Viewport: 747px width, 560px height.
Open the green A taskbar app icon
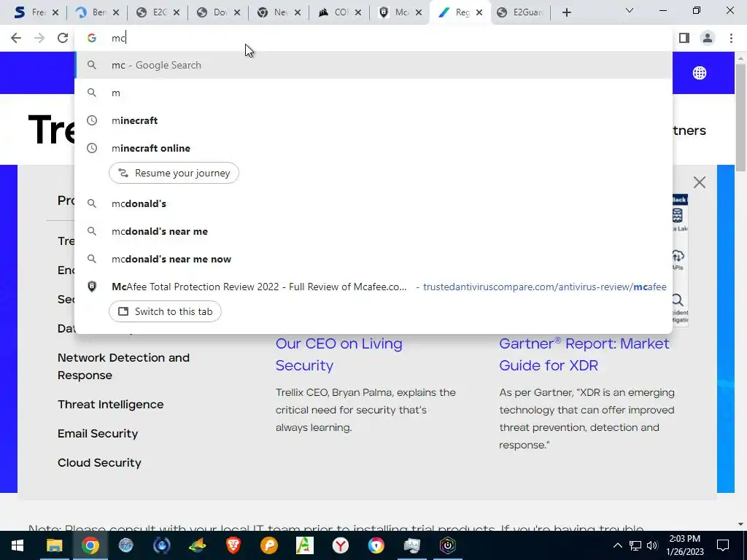(x=304, y=545)
